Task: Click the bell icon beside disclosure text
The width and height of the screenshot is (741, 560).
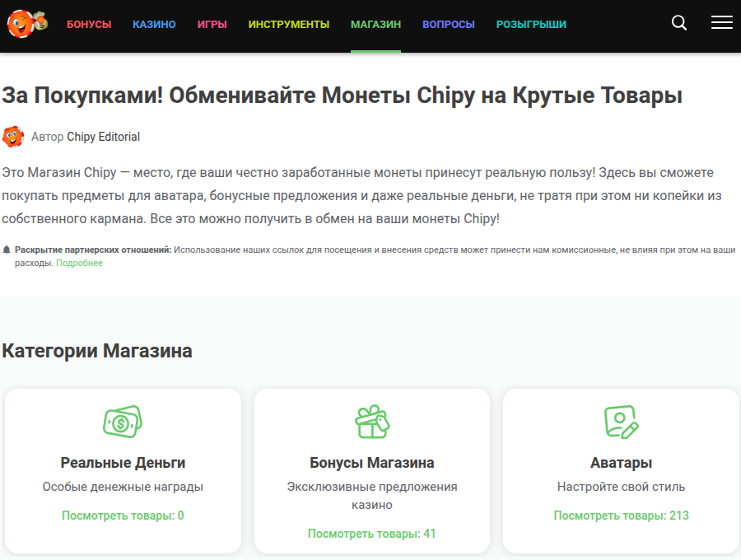Action: point(7,250)
